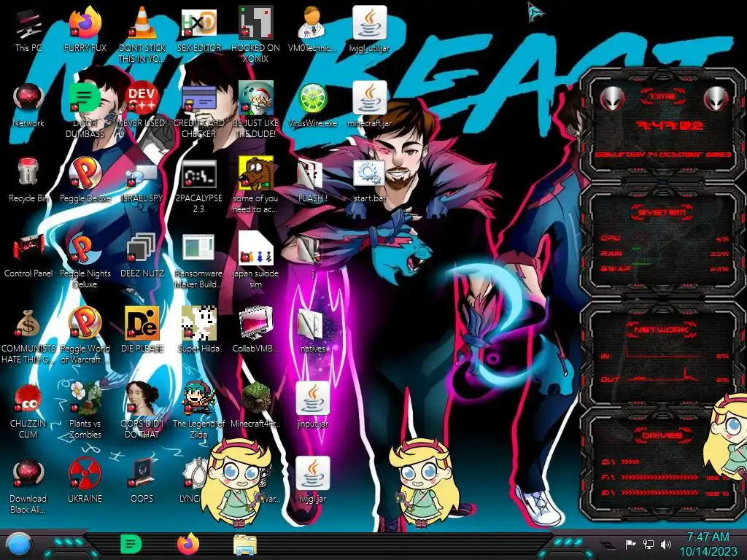The height and width of the screenshot is (560, 747).
Task: Select the OOPS DID I DO THAT icon
Action: (x=142, y=399)
